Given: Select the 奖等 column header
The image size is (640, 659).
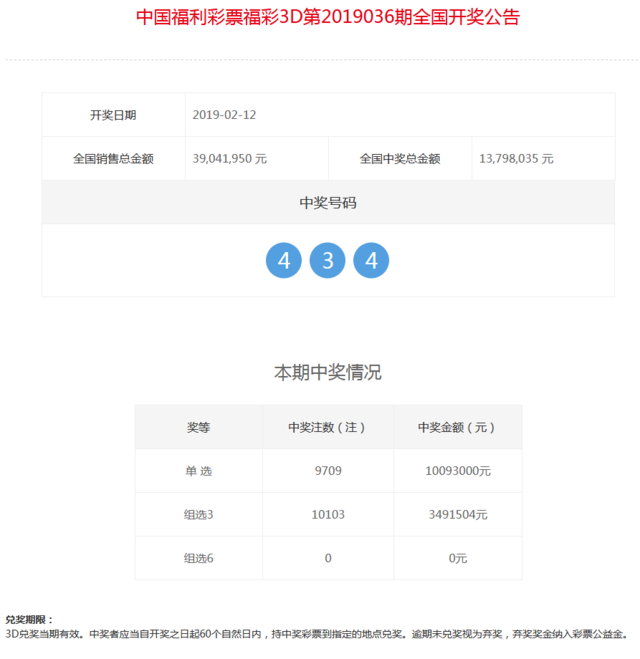Looking at the screenshot, I should point(199,427).
